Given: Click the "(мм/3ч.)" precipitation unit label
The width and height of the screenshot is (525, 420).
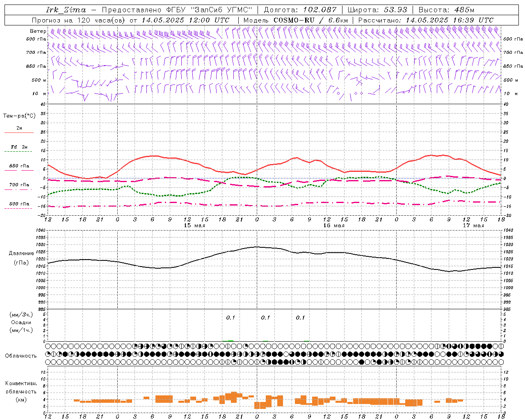Looking at the screenshot, I should click(21, 315).
